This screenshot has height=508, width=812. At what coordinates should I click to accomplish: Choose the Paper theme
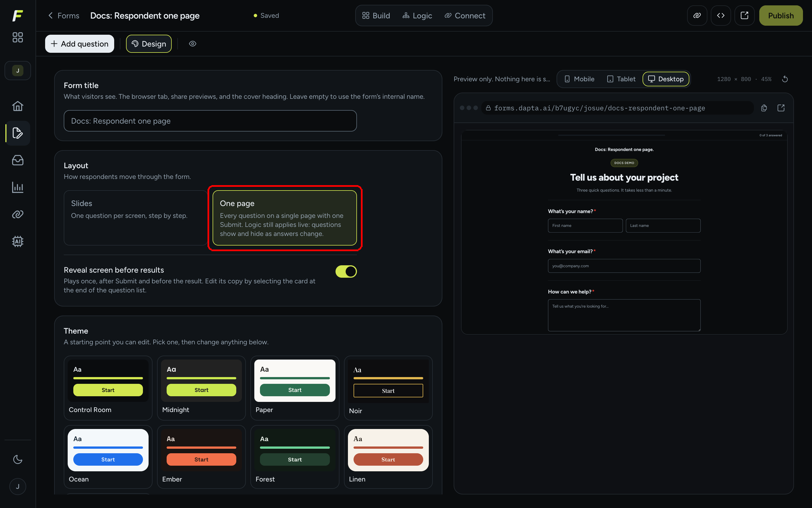click(295, 388)
